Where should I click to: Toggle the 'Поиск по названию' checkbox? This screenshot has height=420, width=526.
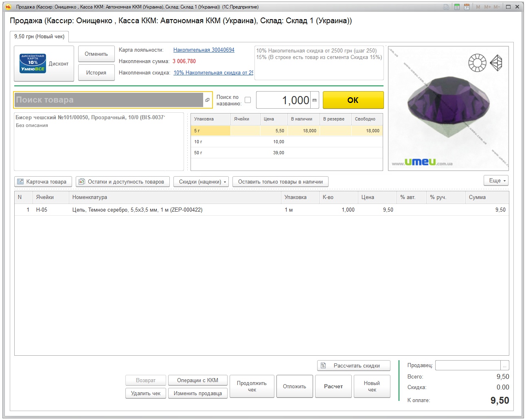tap(248, 100)
